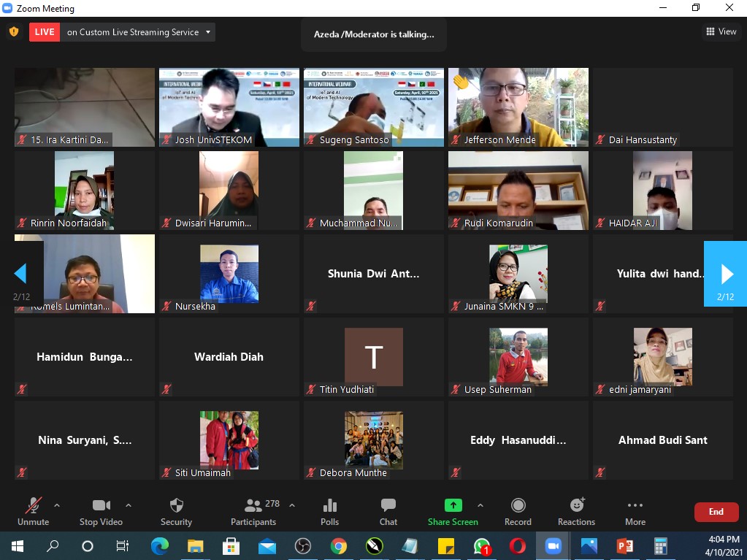Click the red End meeting button
747x560 pixels.
pyautogui.click(x=716, y=512)
